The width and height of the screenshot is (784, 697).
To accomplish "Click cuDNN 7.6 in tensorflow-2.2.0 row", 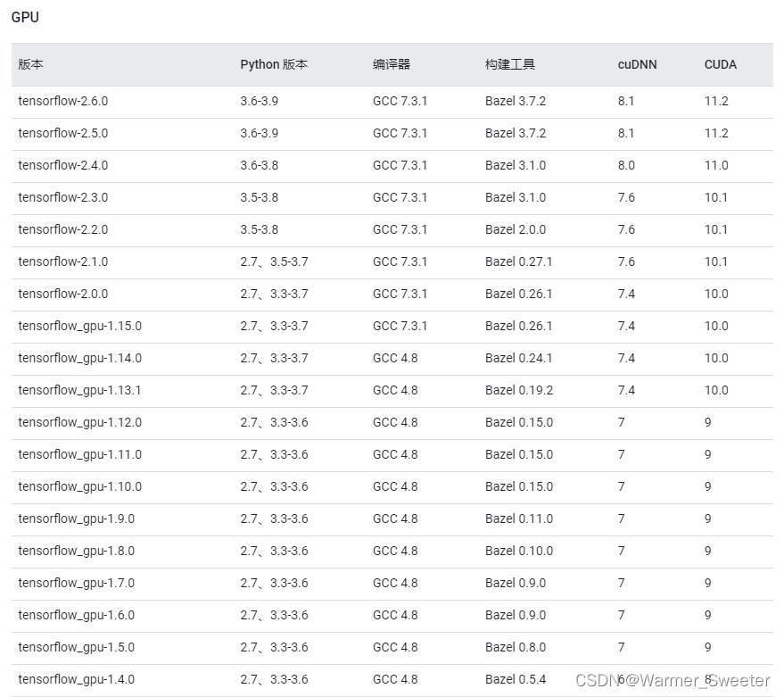I will 626,229.
